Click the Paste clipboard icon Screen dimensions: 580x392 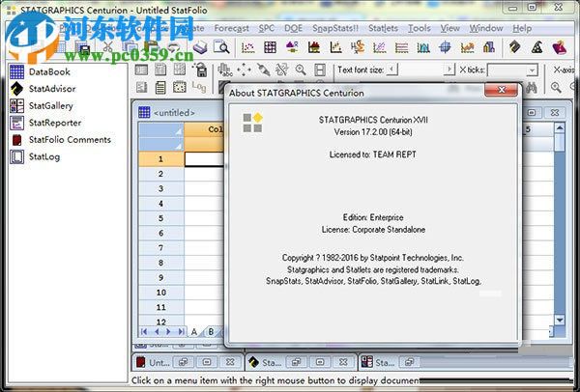pyautogui.click(x=152, y=47)
